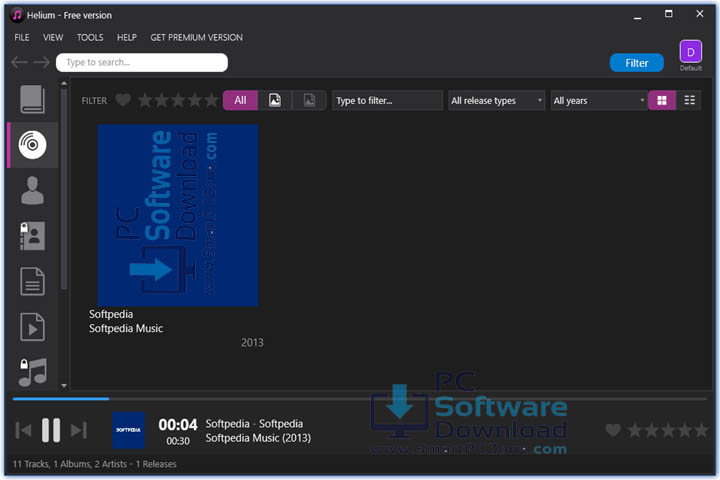This screenshot has width=720, height=480.
Task: Open the FILE menu
Action: 22,38
